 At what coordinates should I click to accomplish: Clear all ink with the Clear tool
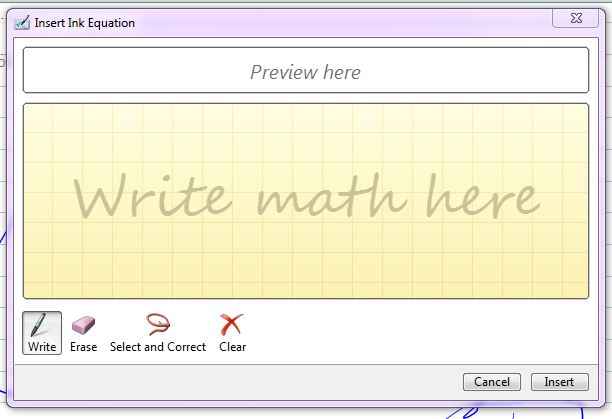point(232,333)
